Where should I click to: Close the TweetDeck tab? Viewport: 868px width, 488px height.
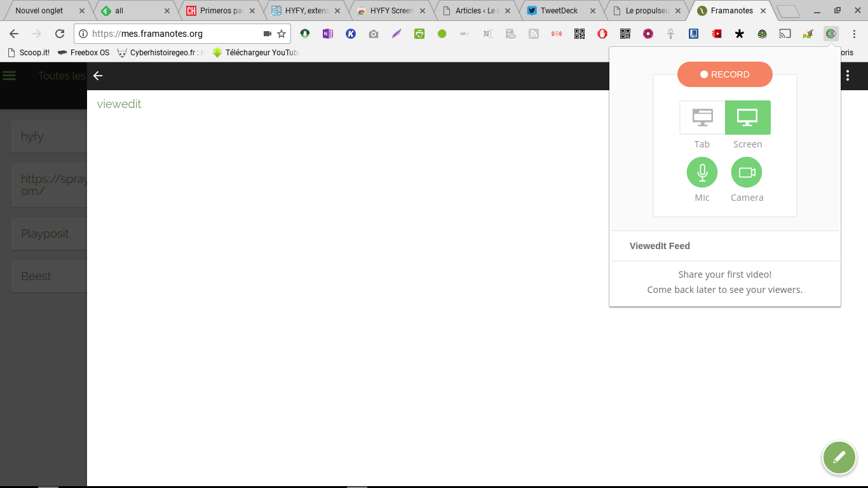(x=593, y=11)
